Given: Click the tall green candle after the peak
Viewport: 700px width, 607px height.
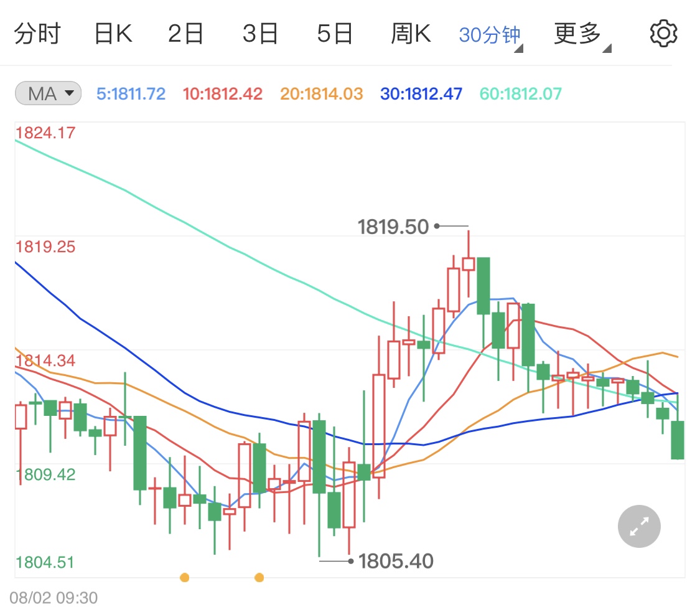Looking at the screenshot, I should 483,286.
